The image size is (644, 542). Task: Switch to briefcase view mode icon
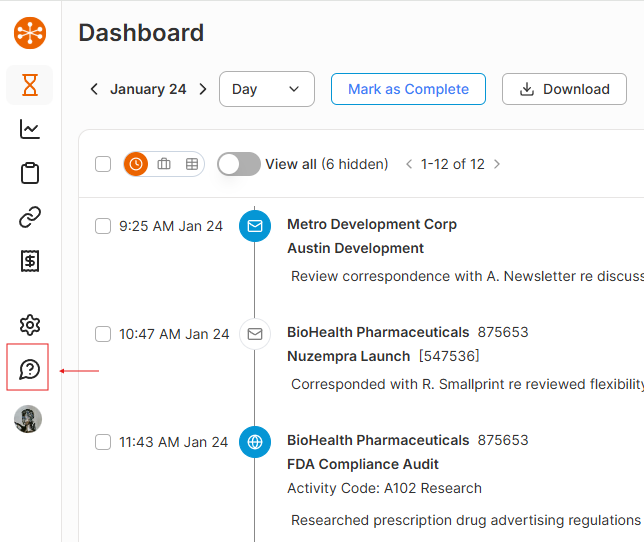click(164, 164)
